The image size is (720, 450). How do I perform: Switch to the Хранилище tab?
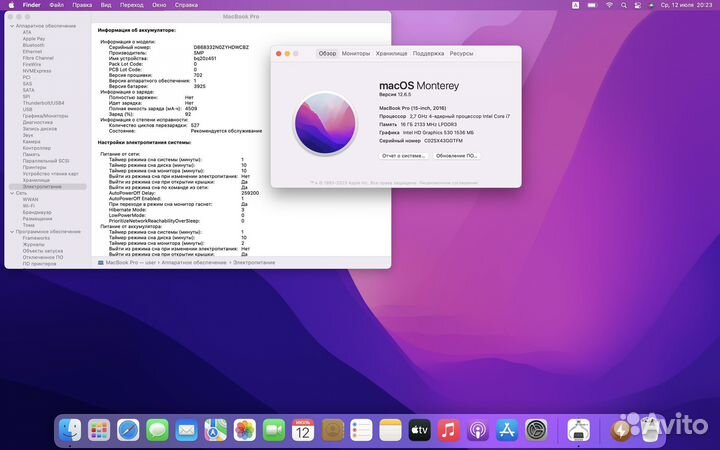[391, 53]
